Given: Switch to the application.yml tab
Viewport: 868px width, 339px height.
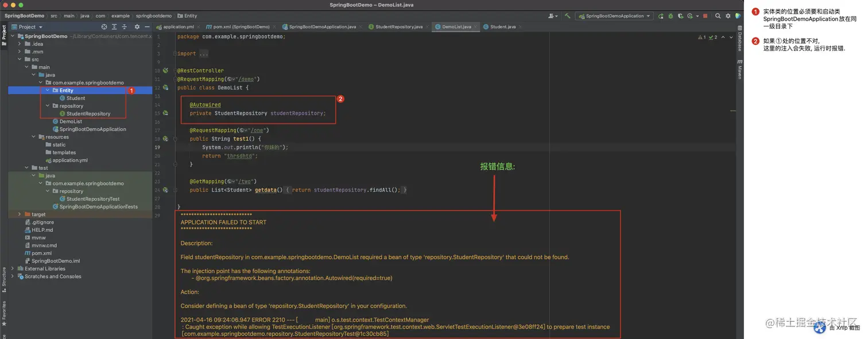Looking at the screenshot, I should tap(179, 27).
